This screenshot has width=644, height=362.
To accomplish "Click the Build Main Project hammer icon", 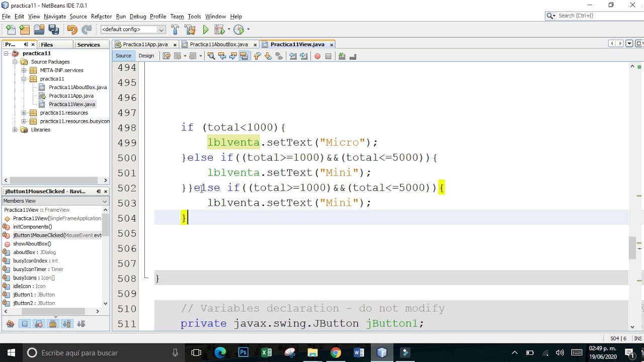I will [175, 30].
